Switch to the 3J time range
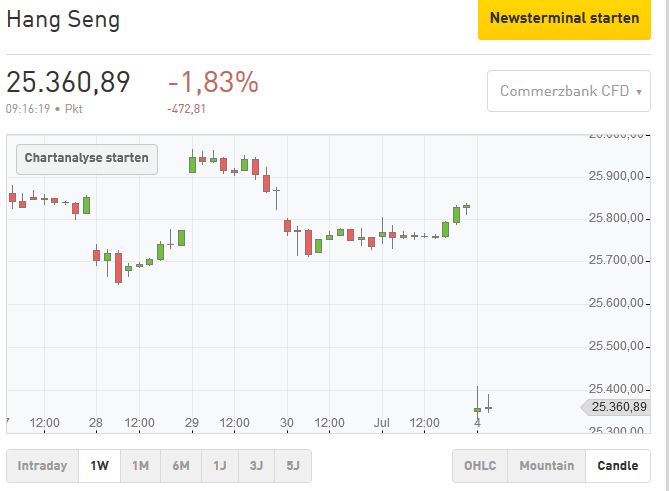Viewport: 669px width, 491px height. tap(256, 465)
